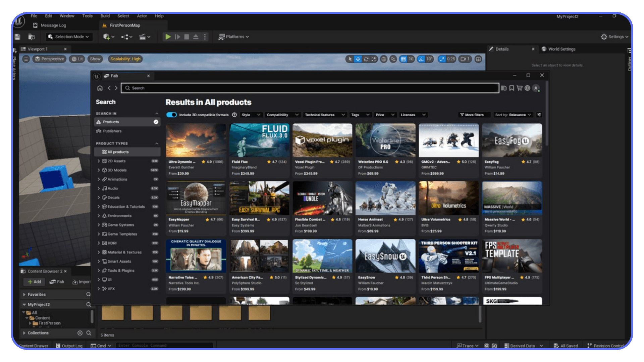Open the viewport layout grid icon
The height and width of the screenshot is (362, 644).
tap(478, 59)
